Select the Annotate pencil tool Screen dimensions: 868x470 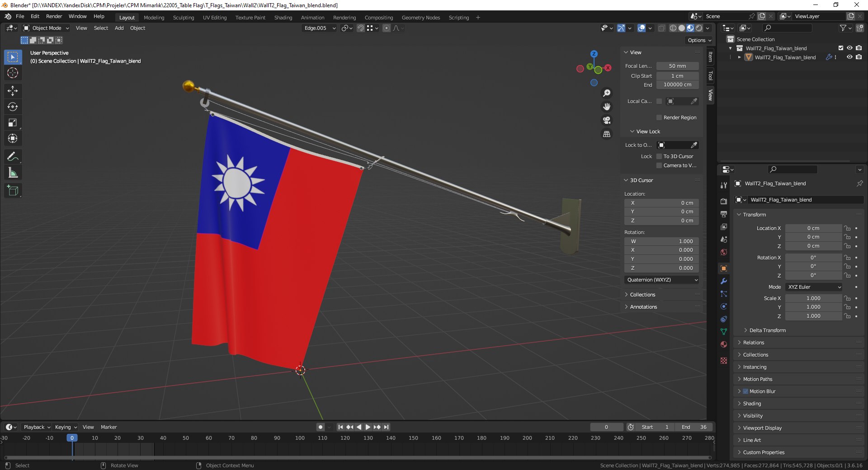pyautogui.click(x=13, y=157)
